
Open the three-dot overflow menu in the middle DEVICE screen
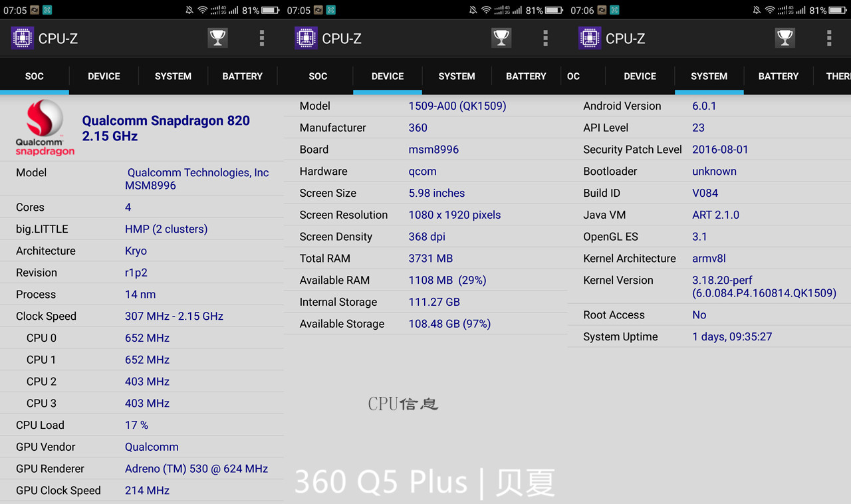545,38
